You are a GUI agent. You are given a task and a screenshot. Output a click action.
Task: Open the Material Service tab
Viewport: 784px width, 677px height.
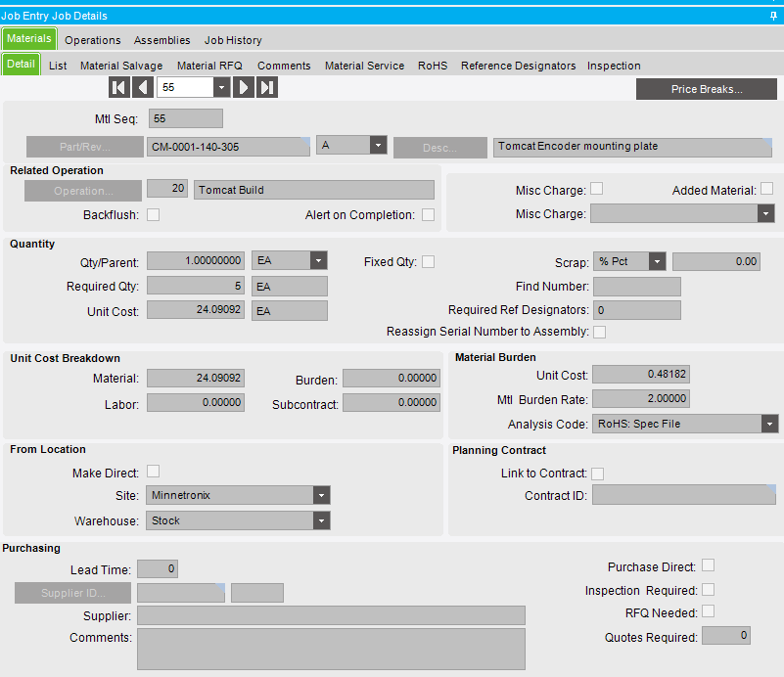click(x=364, y=66)
